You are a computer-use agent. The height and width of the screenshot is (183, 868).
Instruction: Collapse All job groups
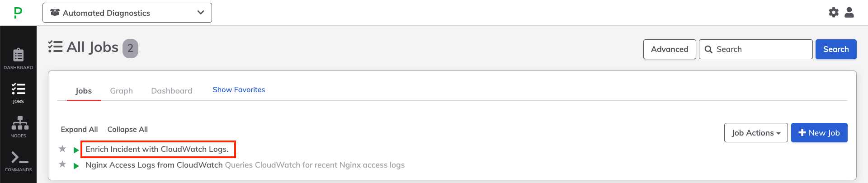pyautogui.click(x=127, y=129)
